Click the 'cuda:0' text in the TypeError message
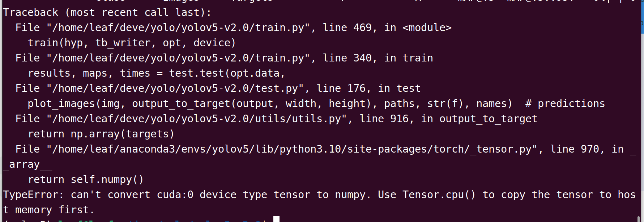 pyautogui.click(x=175, y=195)
